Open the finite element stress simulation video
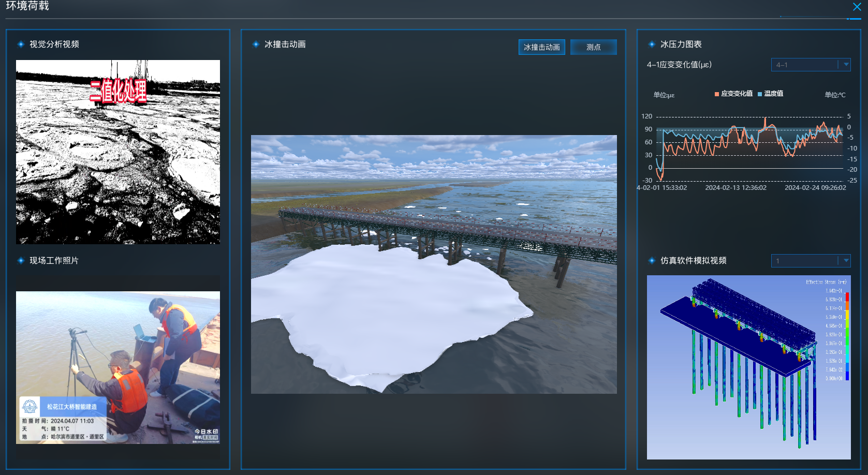This screenshot has height=475, width=868. [x=748, y=367]
